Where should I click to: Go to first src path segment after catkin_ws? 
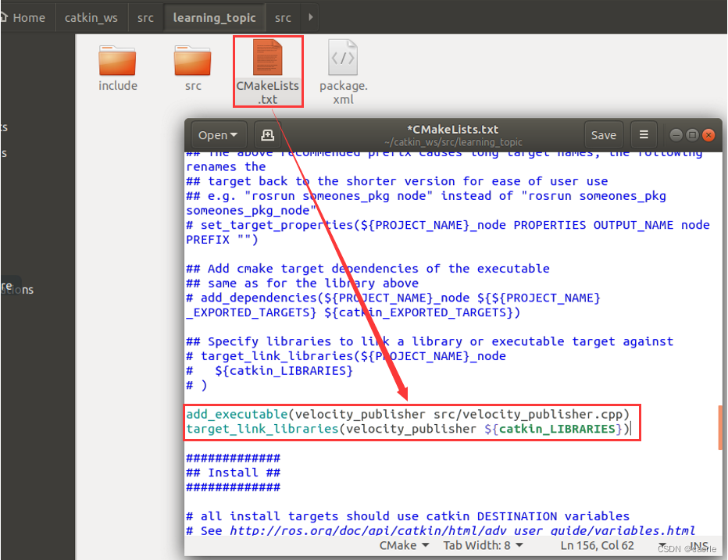[x=145, y=18]
